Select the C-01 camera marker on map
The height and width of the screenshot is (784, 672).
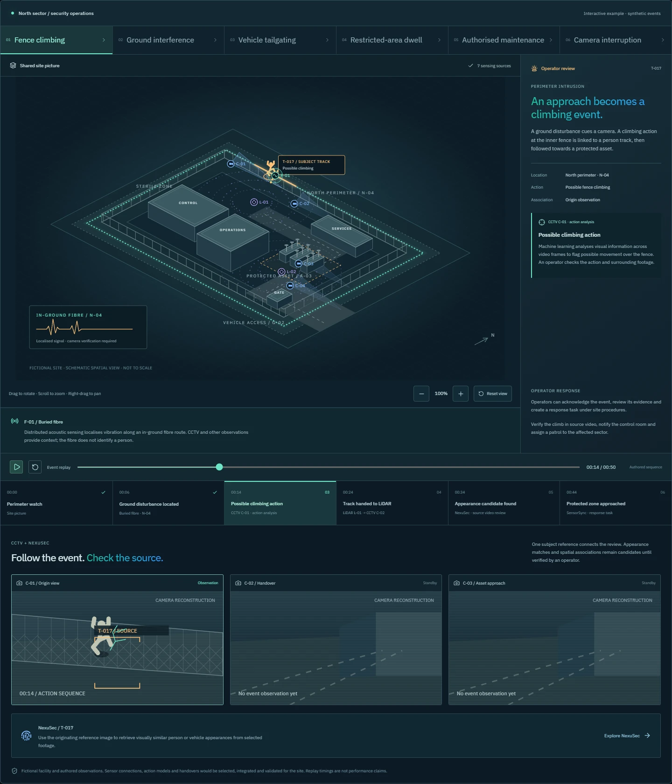tap(231, 164)
